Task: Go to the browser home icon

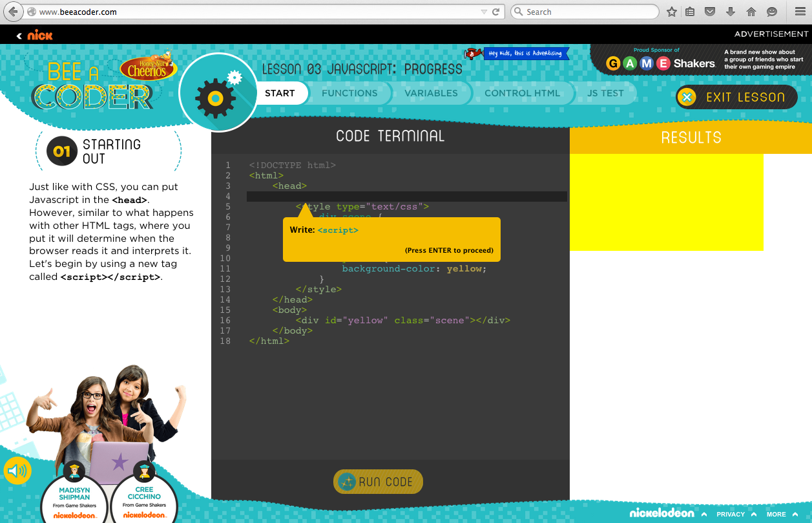Action: tap(751, 12)
